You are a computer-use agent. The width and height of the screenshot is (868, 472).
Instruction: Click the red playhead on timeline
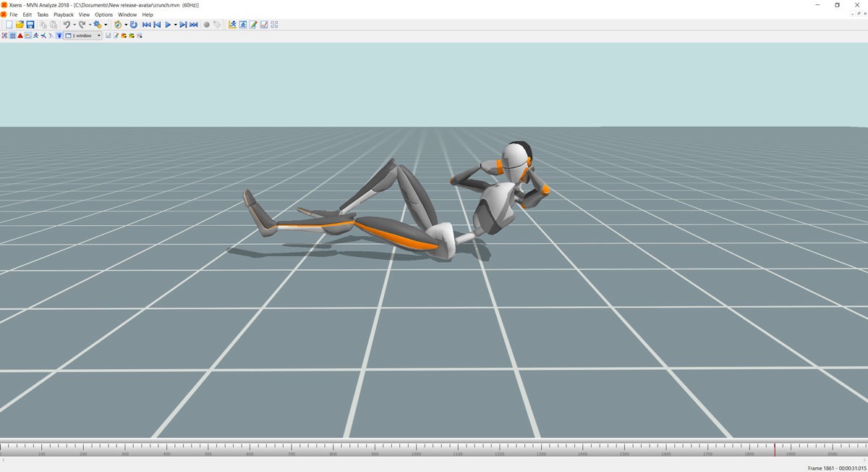(775, 449)
